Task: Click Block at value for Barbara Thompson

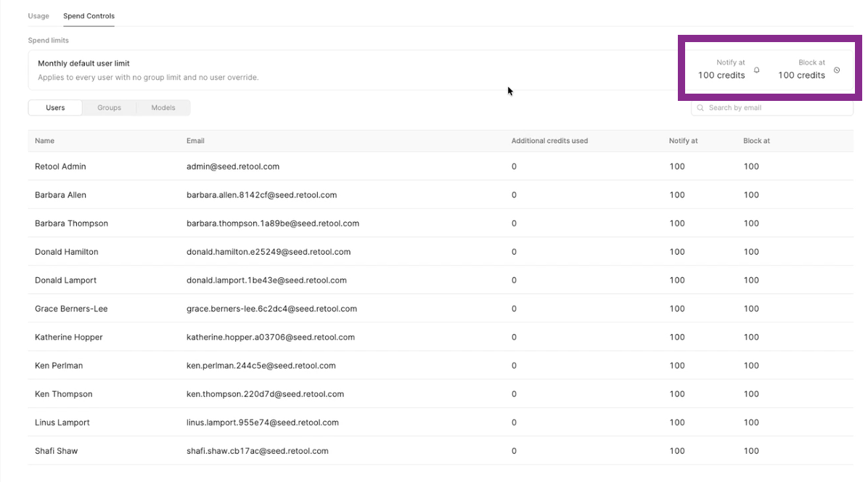Action: coord(751,224)
